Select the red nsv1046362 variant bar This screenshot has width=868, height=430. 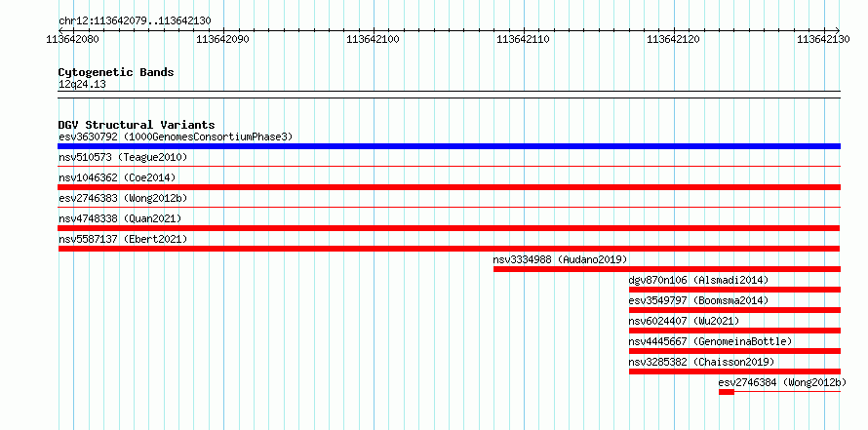tap(449, 187)
